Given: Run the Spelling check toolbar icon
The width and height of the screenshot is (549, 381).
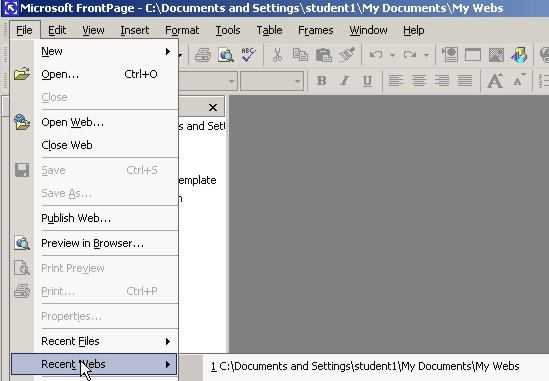Looking at the screenshot, I should (x=249, y=55).
